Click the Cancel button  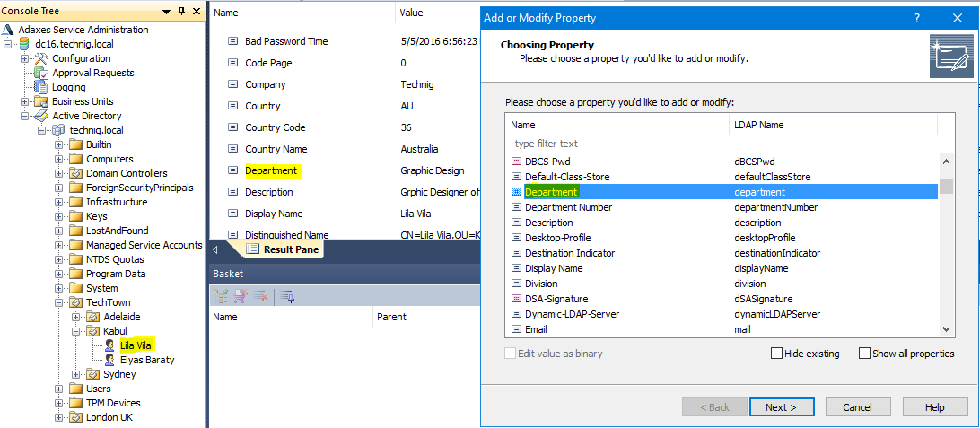click(x=858, y=407)
